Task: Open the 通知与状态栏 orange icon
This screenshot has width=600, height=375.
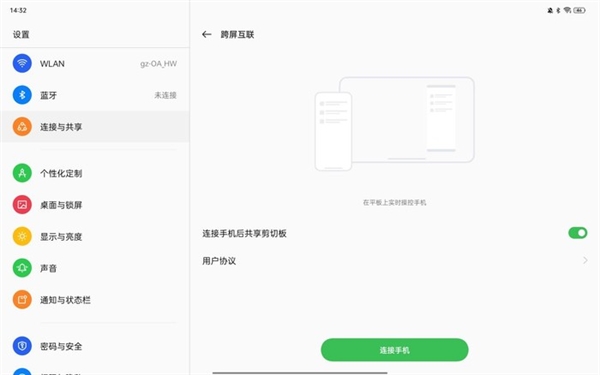Action: (22, 300)
